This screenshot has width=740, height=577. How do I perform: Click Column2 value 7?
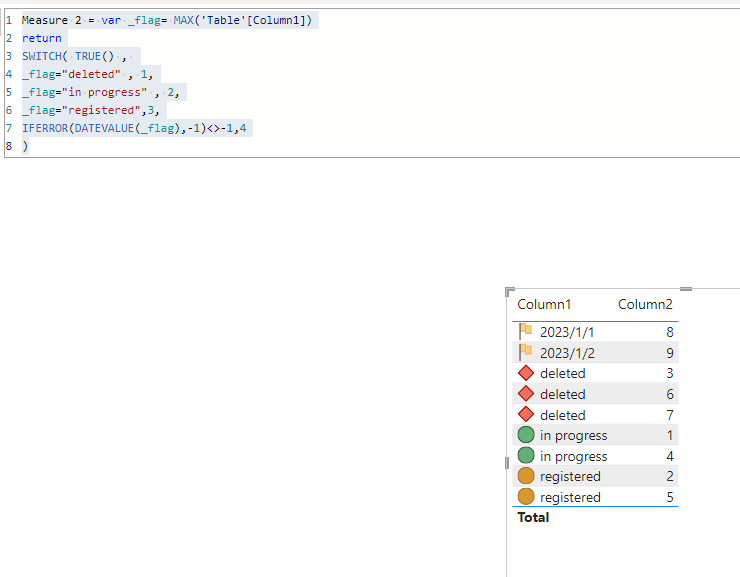(670, 415)
